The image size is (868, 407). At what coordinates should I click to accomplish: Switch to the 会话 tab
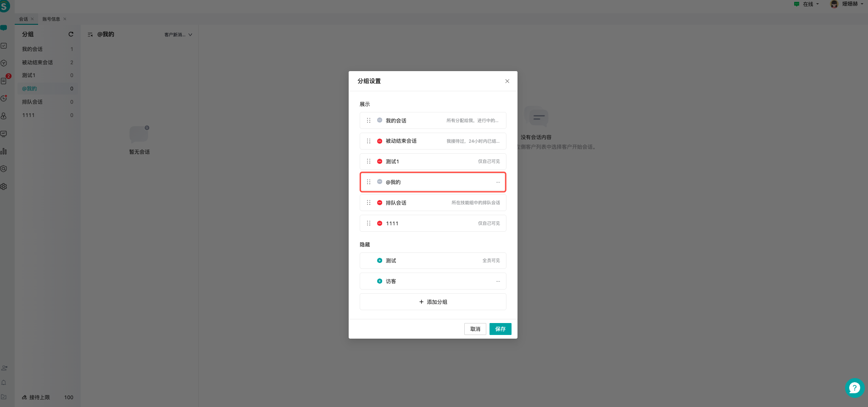click(x=23, y=19)
